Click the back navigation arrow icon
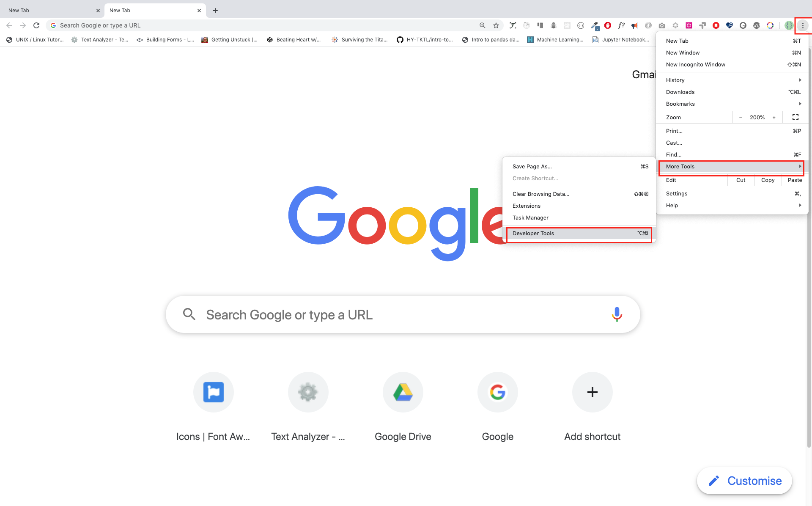The height and width of the screenshot is (506, 812). pyautogui.click(x=9, y=25)
